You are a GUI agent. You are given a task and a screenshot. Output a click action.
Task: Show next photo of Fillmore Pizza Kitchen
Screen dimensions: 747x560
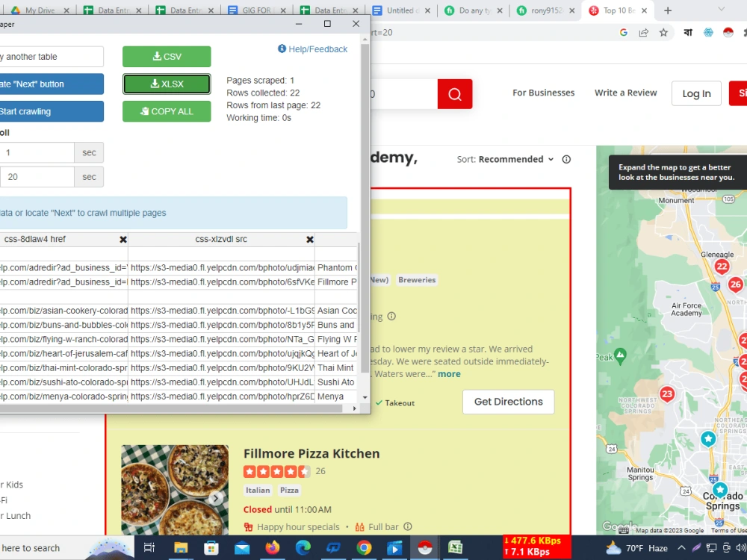[216, 498]
